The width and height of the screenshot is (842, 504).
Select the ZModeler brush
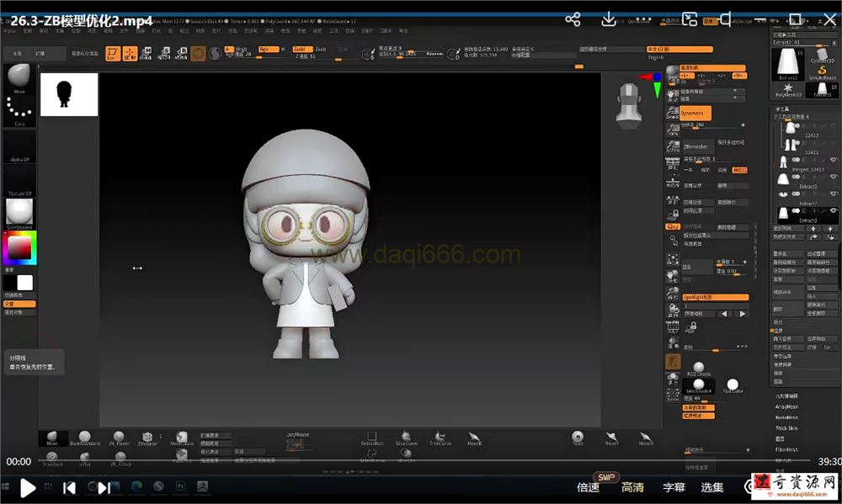pyautogui.click(x=147, y=438)
